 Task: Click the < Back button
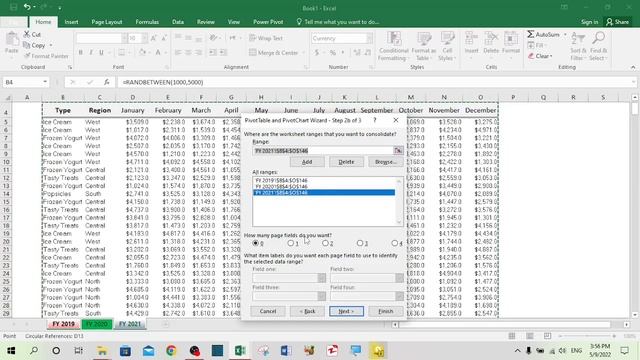[307, 311]
